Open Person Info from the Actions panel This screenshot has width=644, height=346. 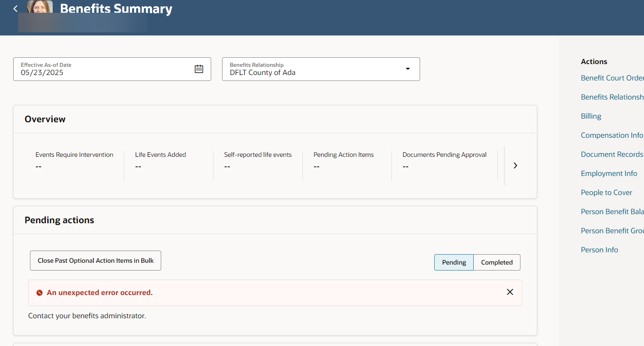point(599,250)
